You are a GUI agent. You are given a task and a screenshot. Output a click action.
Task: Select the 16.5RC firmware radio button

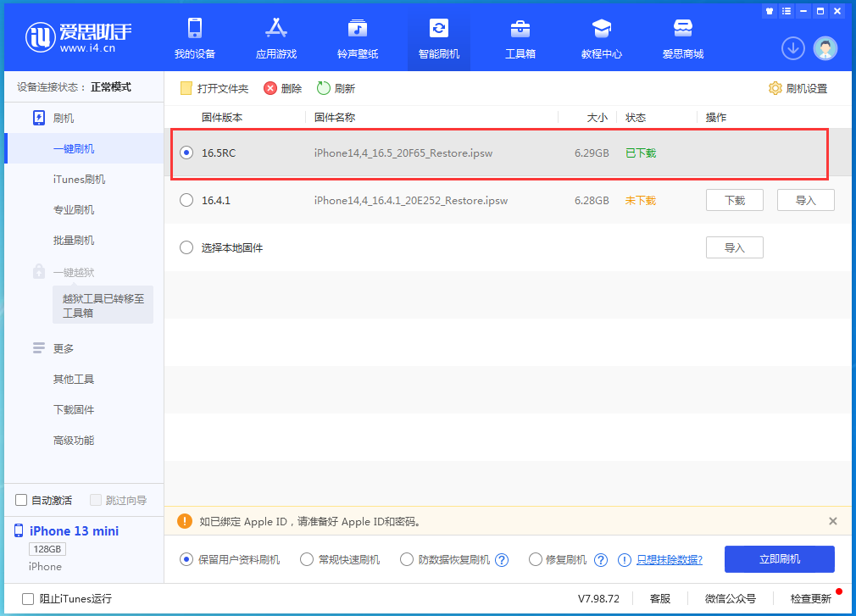click(186, 153)
